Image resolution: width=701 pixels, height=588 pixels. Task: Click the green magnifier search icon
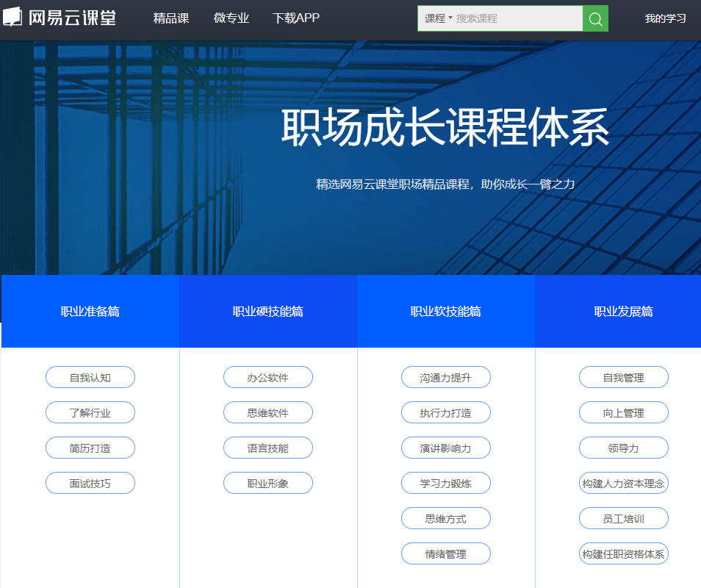click(595, 18)
